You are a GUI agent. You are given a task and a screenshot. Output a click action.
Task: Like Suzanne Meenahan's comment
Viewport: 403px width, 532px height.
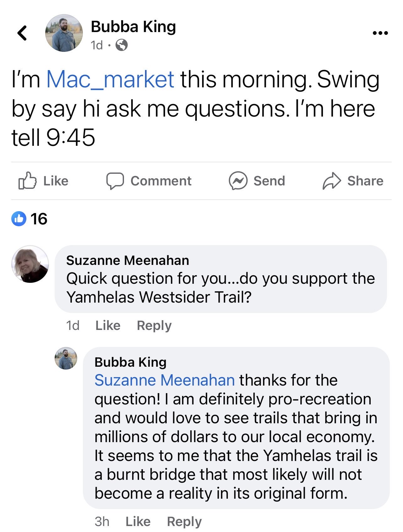(108, 326)
